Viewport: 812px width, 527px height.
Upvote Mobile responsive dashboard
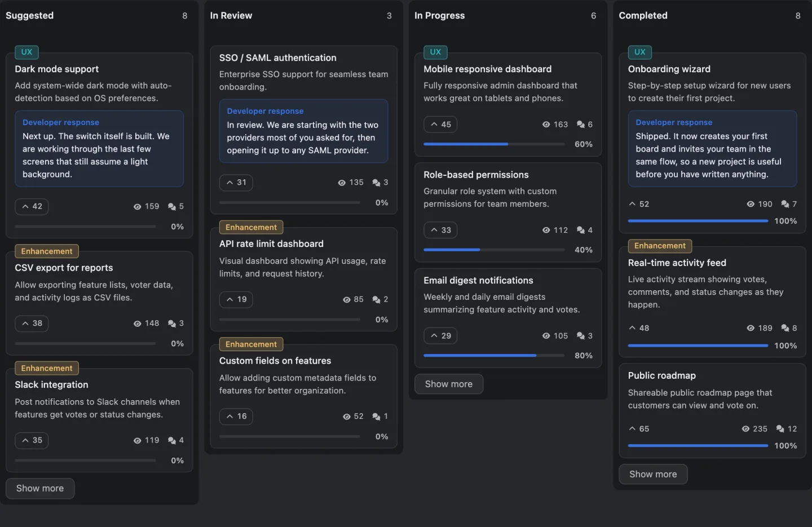[440, 125]
